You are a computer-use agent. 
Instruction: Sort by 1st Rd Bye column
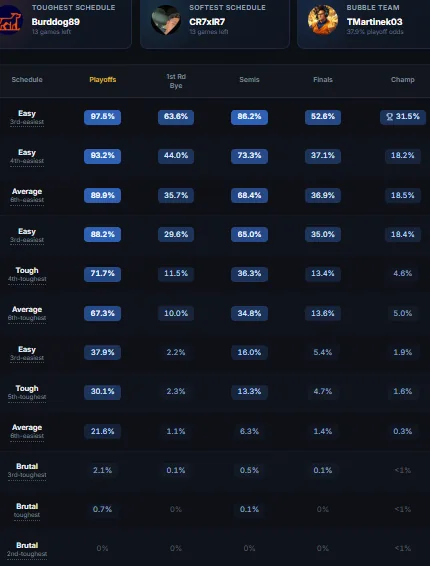(176, 81)
